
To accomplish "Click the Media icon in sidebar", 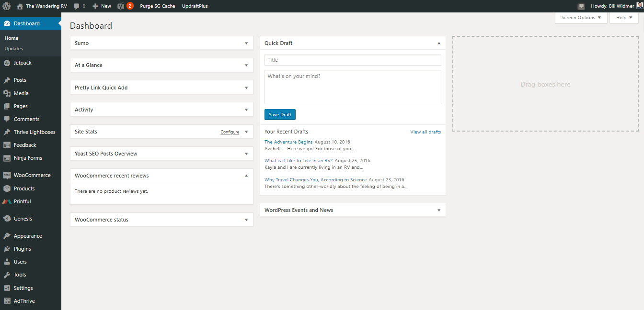I will tap(7, 93).
